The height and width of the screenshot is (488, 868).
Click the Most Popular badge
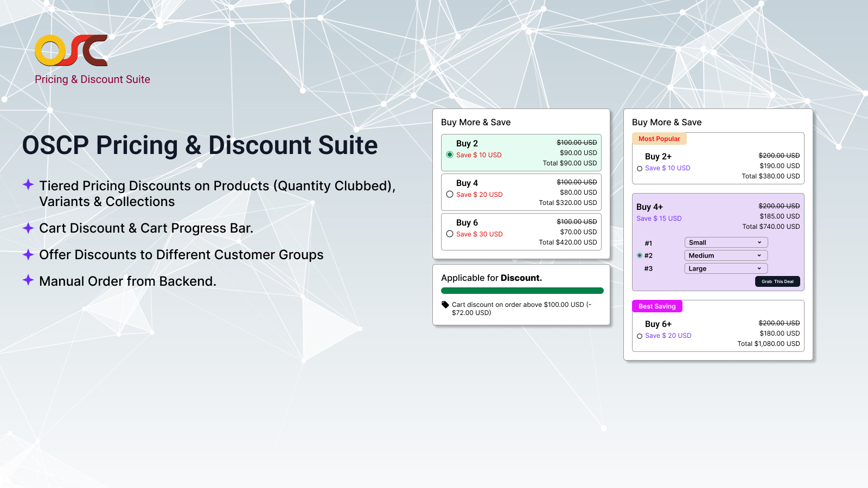[x=659, y=139]
